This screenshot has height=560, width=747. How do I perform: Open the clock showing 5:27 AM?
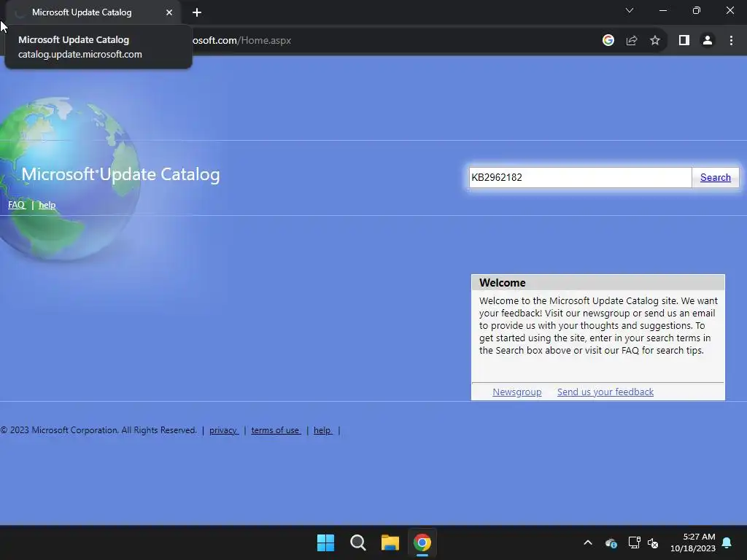pyautogui.click(x=693, y=542)
